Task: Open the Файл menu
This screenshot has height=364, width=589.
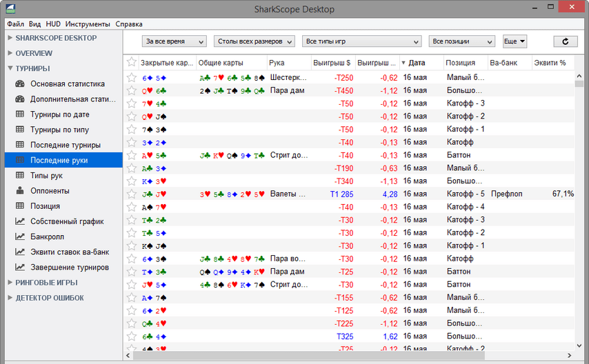Action: click(15, 24)
